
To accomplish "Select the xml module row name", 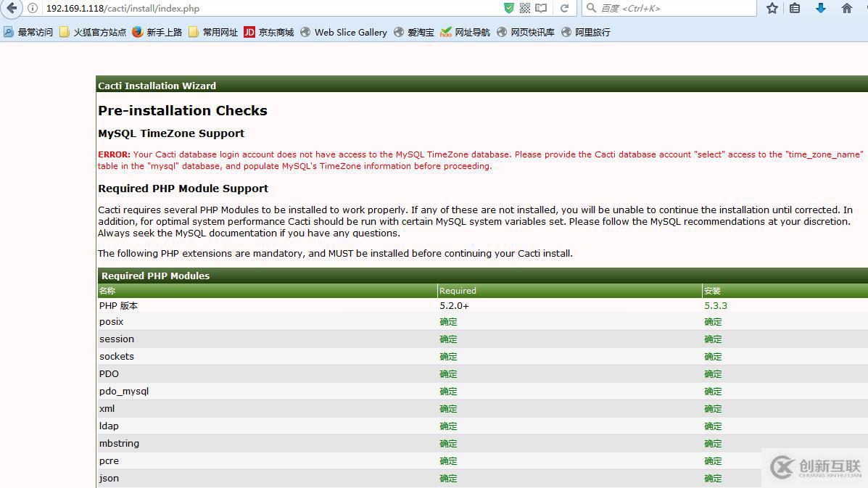I will (x=107, y=408).
